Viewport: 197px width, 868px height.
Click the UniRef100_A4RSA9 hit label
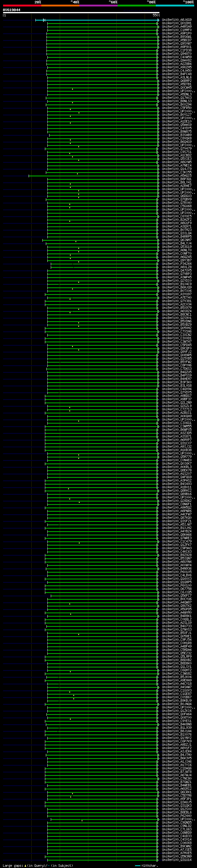[x=177, y=26]
